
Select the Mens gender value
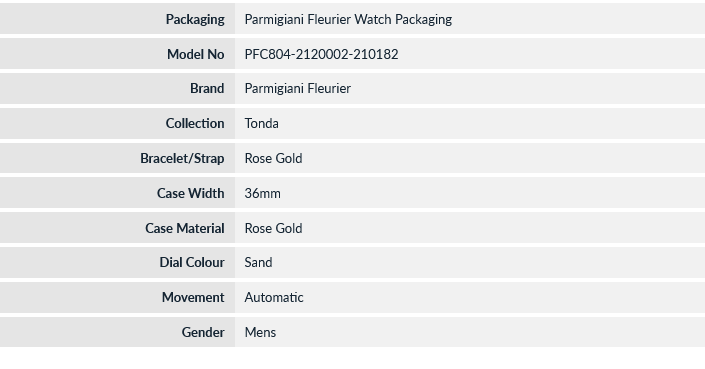click(x=260, y=333)
